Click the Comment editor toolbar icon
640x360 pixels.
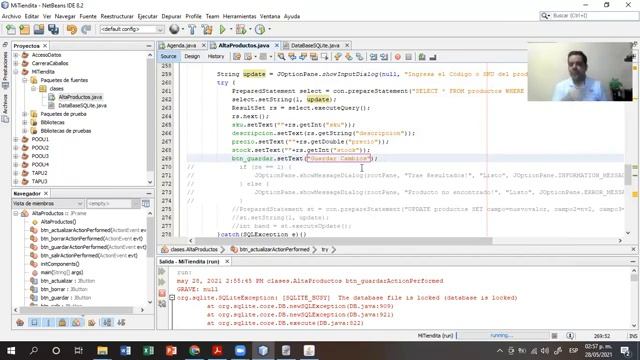pos(422,57)
